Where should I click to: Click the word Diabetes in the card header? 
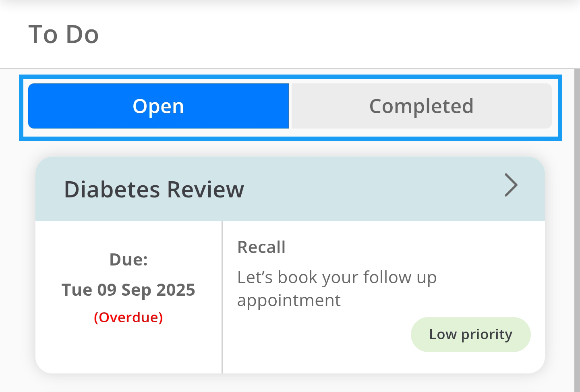coord(112,189)
